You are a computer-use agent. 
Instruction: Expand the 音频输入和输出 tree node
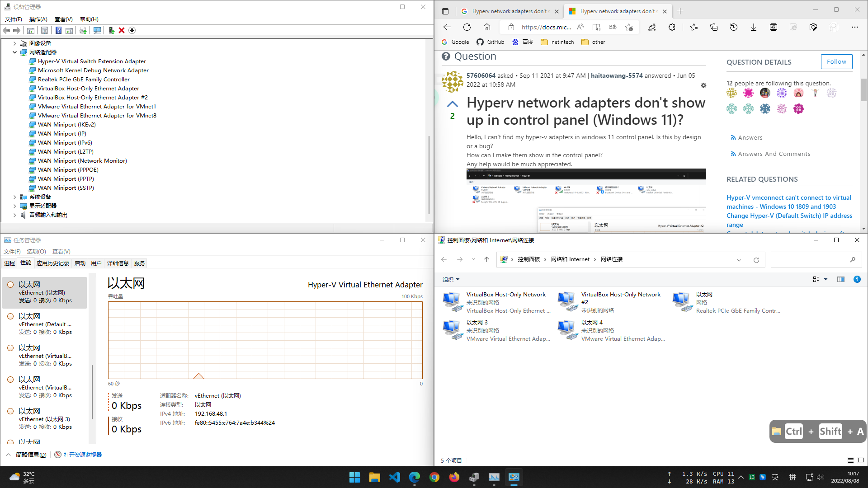(x=14, y=215)
